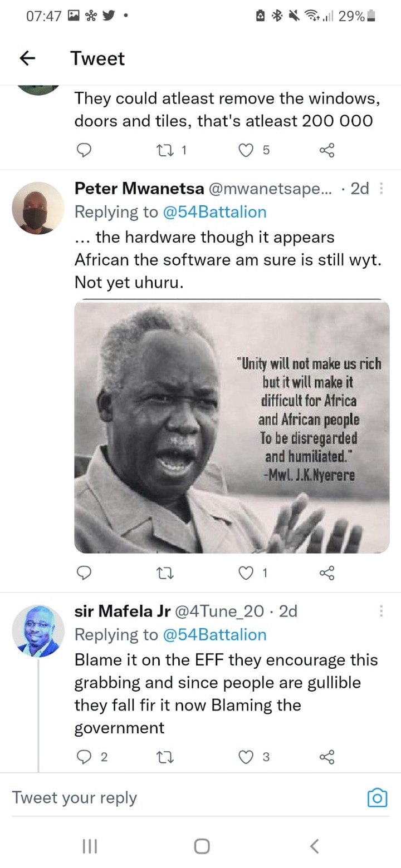Screen dimensions: 401x868
Task: View sir Mafela Jr's profile avatar
Action: click(x=38, y=630)
